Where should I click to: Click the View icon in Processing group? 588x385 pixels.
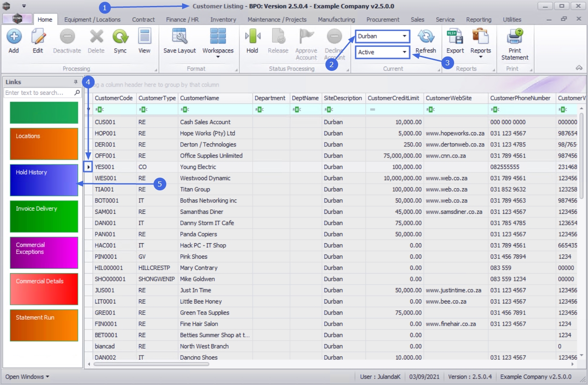(145, 37)
